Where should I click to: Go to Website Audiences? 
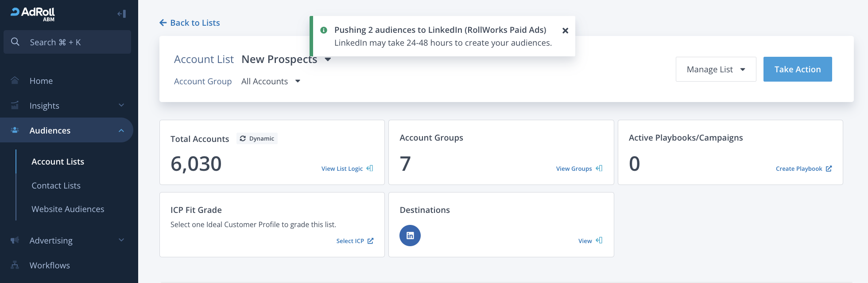68,209
